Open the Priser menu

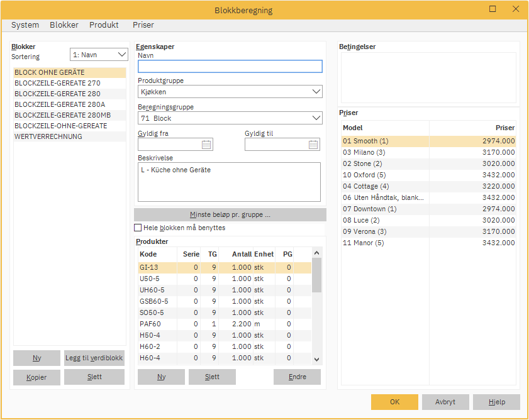click(143, 25)
